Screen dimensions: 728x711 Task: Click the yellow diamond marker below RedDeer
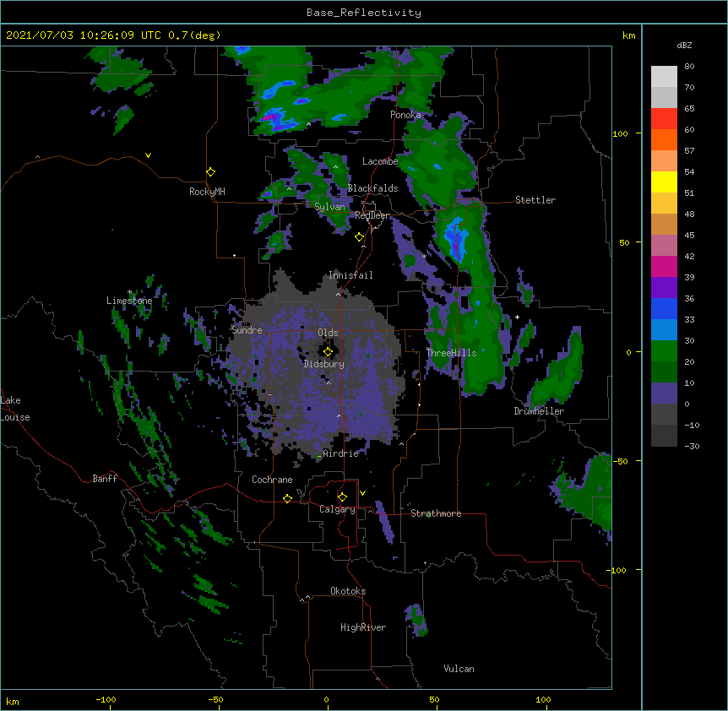(360, 237)
